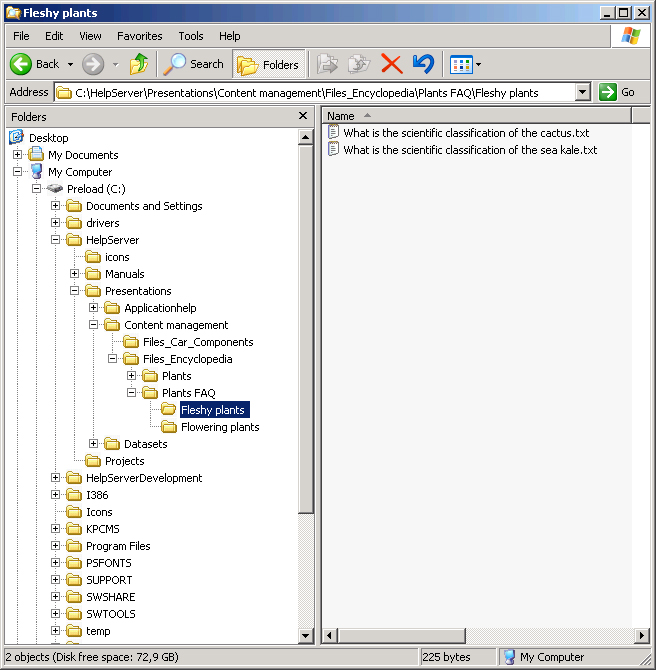The width and height of the screenshot is (656, 670).
Task: Collapse the Presentations folder node
Action: (x=74, y=291)
